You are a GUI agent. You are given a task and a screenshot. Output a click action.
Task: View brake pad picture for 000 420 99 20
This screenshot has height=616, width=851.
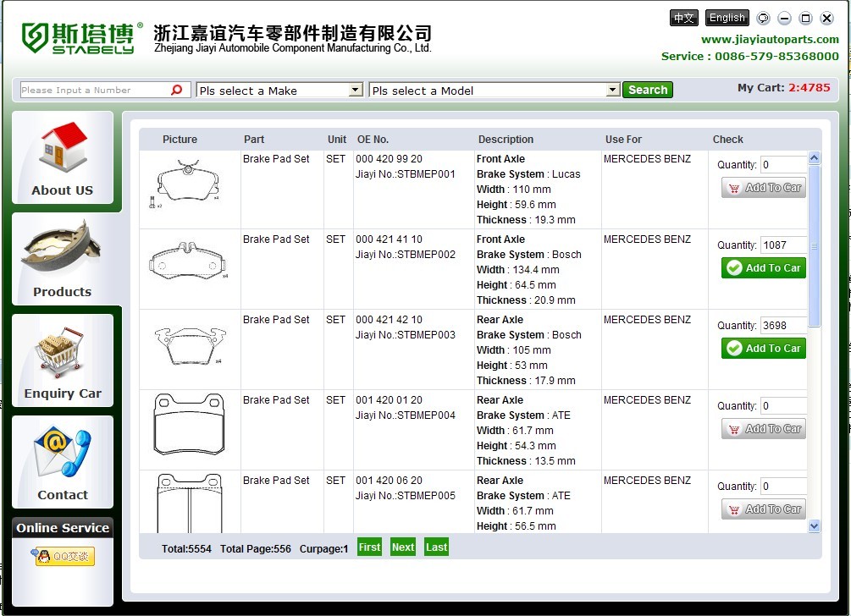coord(185,184)
